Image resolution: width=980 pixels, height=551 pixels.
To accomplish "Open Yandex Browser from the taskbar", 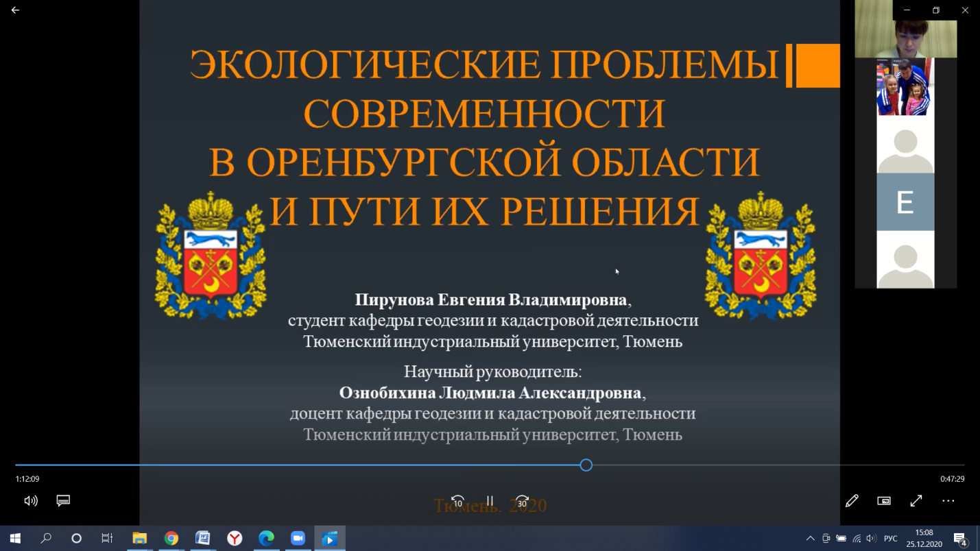I will [x=235, y=539].
